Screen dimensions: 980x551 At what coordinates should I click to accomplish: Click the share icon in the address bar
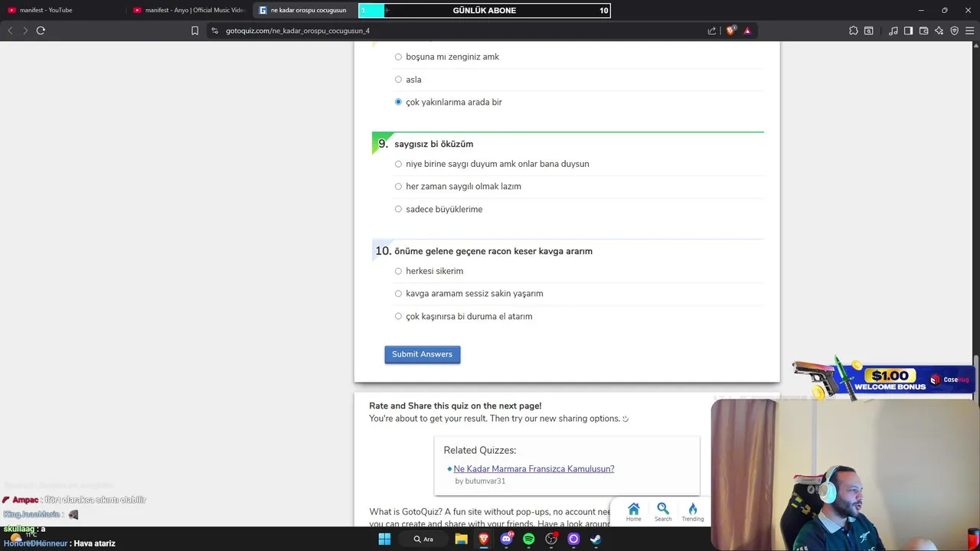point(712,31)
